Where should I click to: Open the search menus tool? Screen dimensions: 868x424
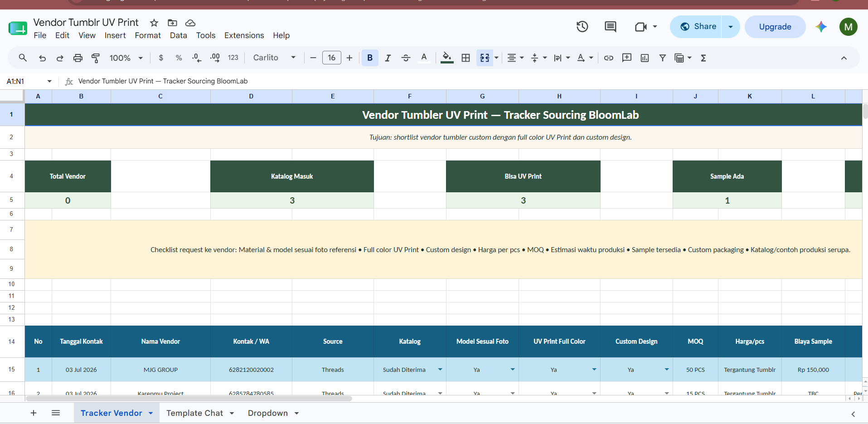pyautogui.click(x=23, y=58)
